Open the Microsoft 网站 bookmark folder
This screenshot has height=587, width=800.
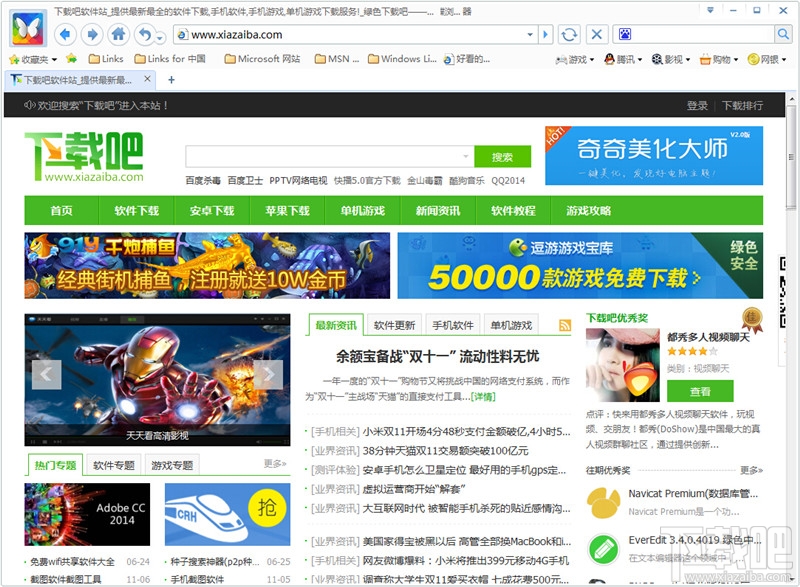[x=263, y=59]
